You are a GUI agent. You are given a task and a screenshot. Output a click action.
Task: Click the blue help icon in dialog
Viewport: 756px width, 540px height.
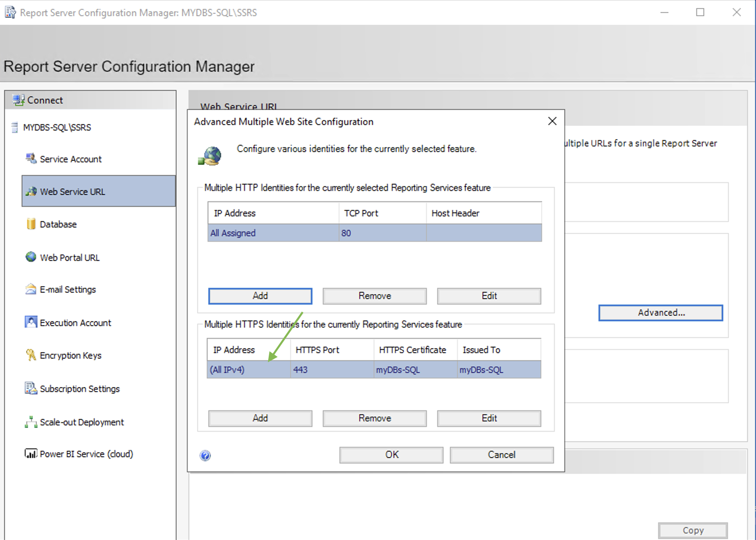pyautogui.click(x=205, y=455)
